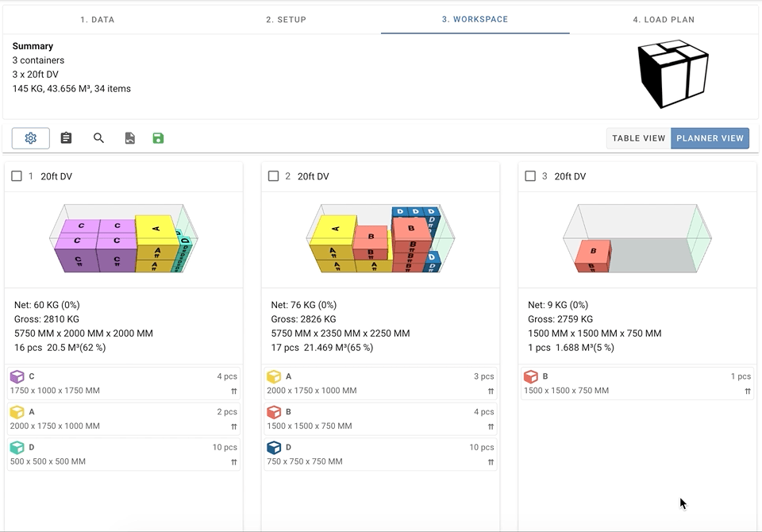Click the restore file icon
762x532 pixels.
pos(130,138)
